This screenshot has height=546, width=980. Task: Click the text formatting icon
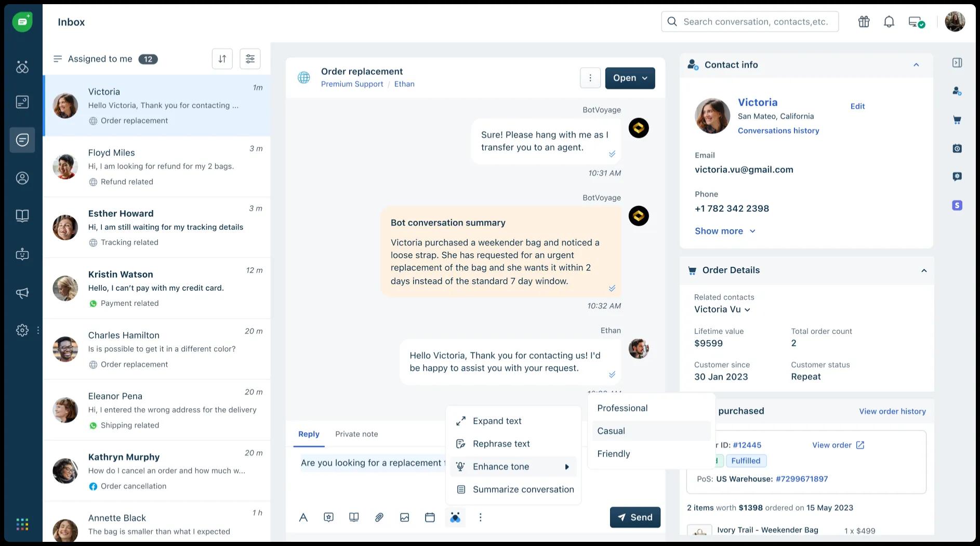[x=303, y=517]
